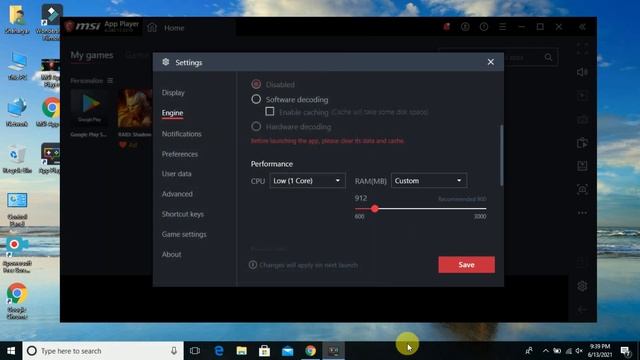
Task: Open the hamburger menu in App Player title bar
Action: 502,27
